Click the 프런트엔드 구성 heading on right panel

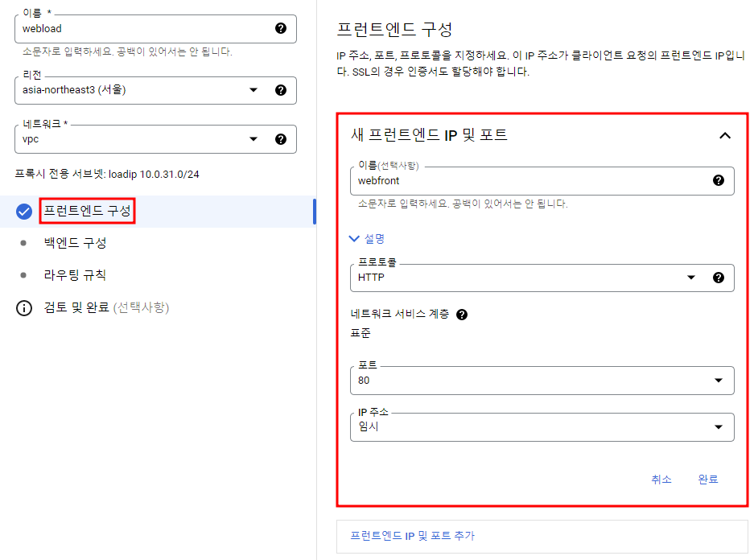click(x=394, y=29)
